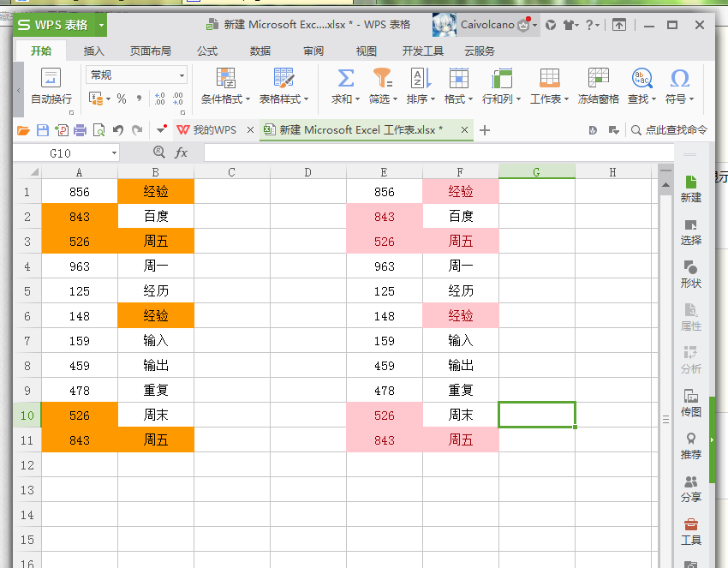Open the 页面布局 (Page Layout) tab
This screenshot has height=568, width=728.
pos(151,51)
